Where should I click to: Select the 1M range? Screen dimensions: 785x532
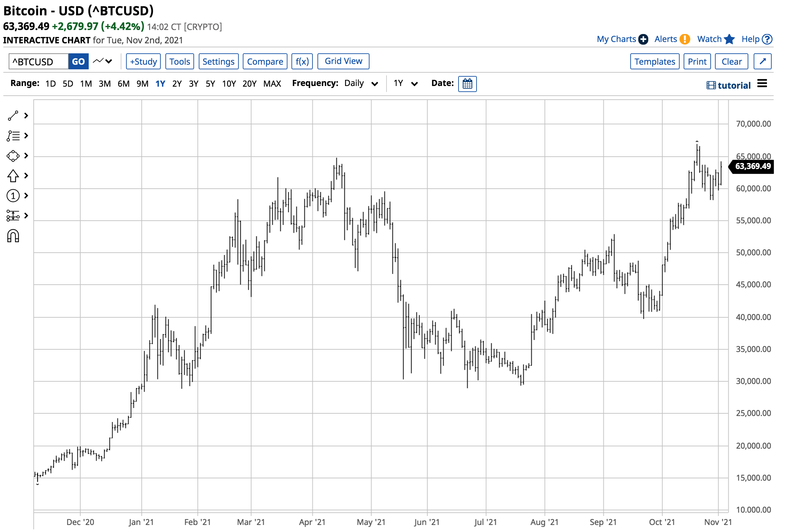tap(86, 84)
